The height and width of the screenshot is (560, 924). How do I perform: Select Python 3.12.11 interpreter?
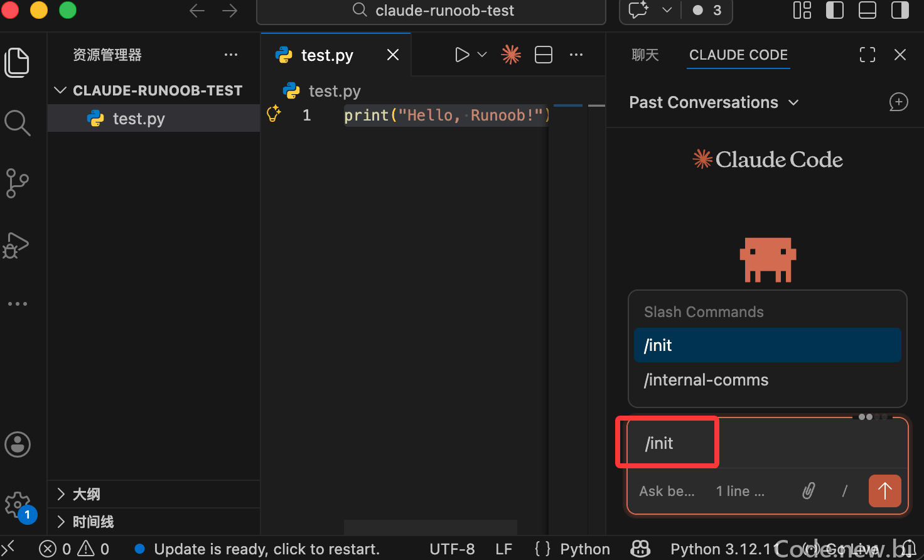724,549
